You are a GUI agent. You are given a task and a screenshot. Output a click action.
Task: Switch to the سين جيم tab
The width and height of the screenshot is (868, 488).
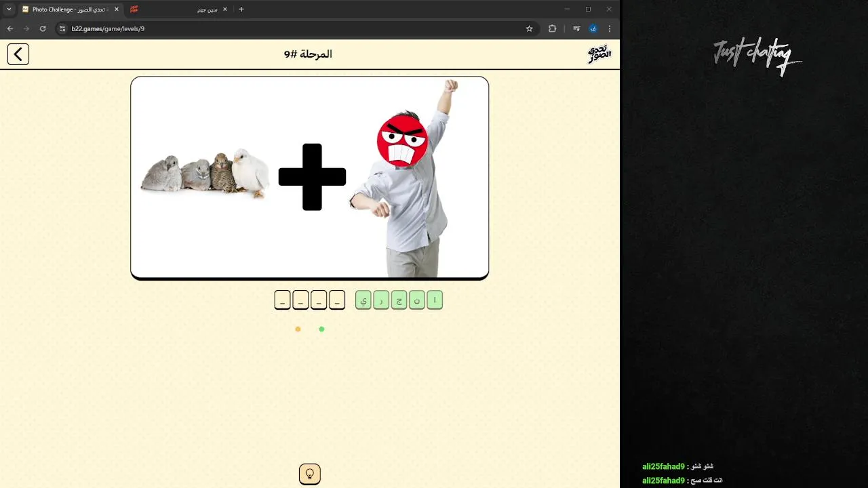(180, 9)
